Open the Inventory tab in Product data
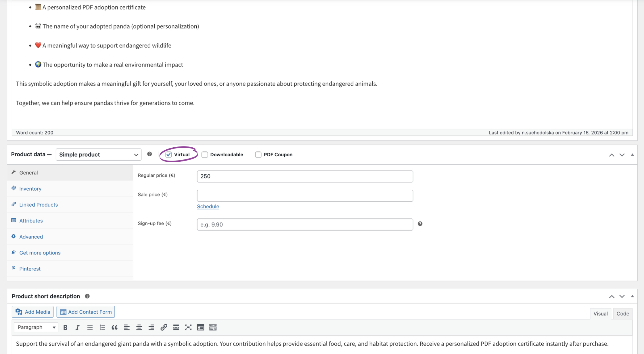644x354 pixels. pos(30,189)
